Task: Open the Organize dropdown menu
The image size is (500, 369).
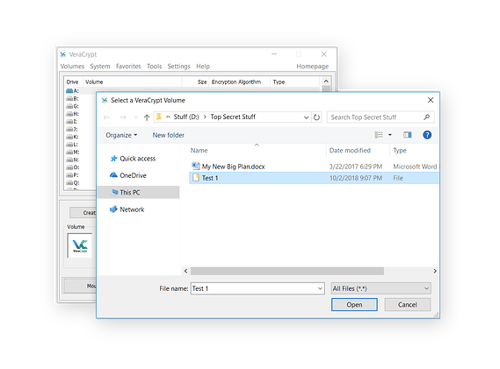Action: (121, 135)
